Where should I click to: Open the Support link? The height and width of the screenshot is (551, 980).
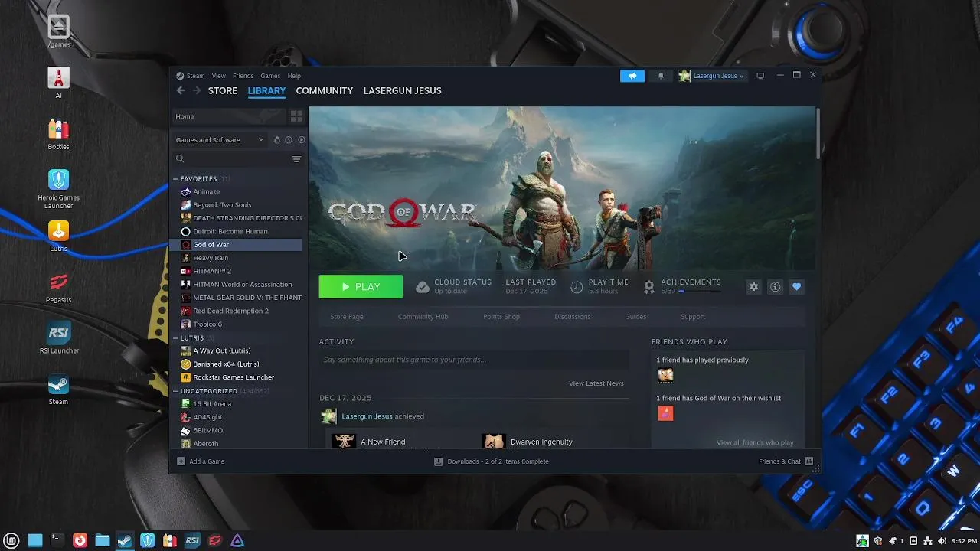[693, 317]
